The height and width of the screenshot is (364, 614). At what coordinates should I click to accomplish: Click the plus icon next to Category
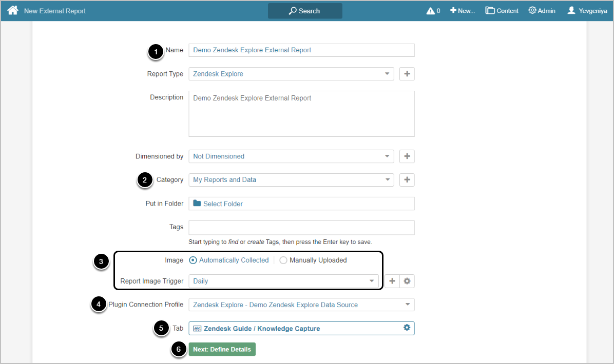click(x=407, y=180)
